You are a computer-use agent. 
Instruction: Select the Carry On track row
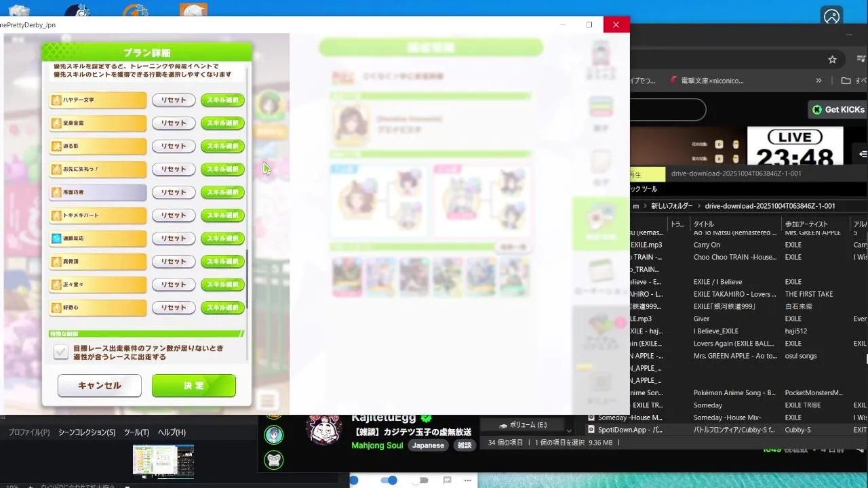tap(749, 245)
